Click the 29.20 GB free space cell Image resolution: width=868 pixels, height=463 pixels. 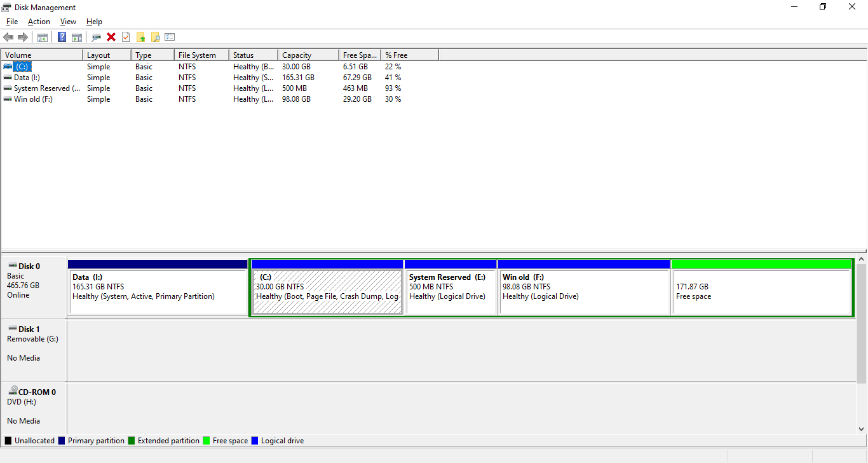pos(357,99)
